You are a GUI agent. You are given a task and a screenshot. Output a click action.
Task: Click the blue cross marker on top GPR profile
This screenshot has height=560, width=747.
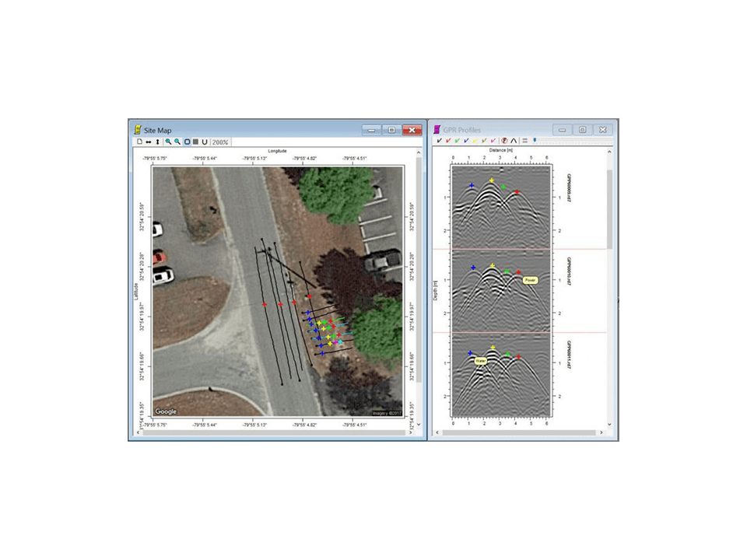(x=472, y=186)
